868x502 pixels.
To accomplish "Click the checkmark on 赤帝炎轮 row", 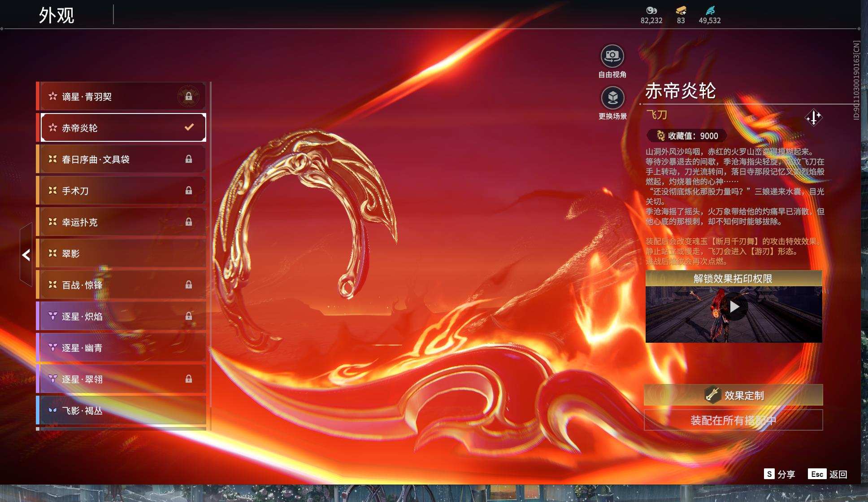I will point(189,127).
